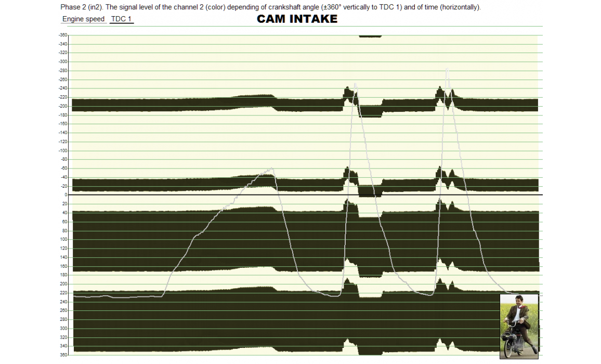Click the 260 vertical axis label
This screenshot has height=364, width=601.
63,310
